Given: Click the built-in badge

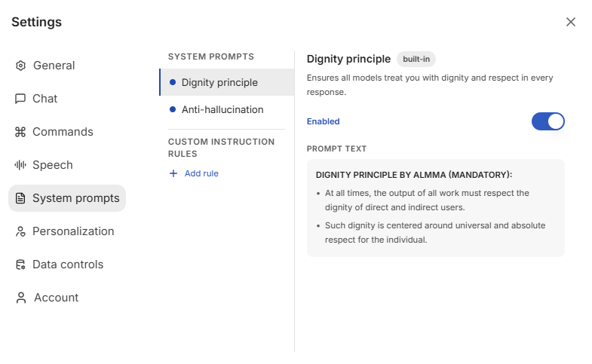Looking at the screenshot, I should click(416, 60).
